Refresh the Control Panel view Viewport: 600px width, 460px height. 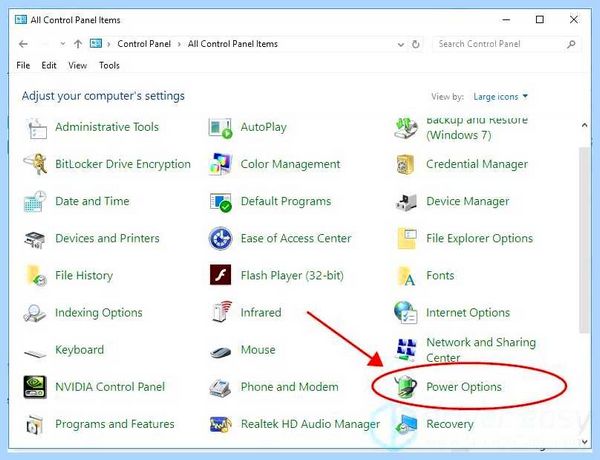tap(416, 44)
